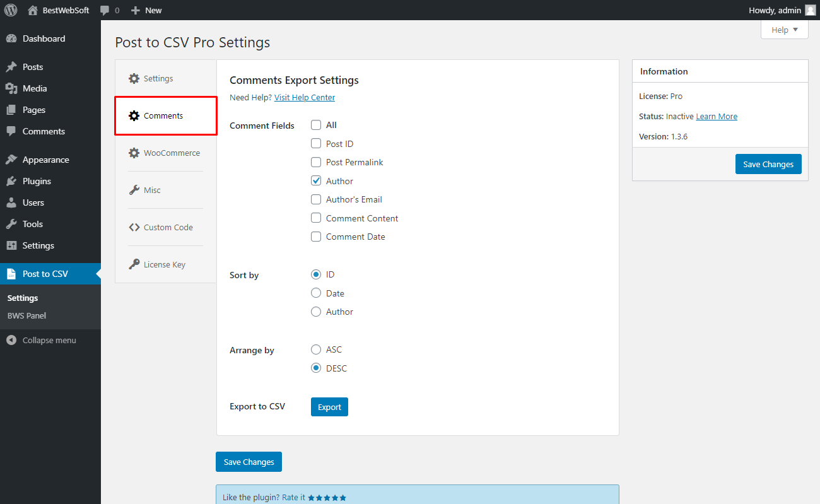
Task: Click the Information panel heading
Action: [x=664, y=71]
